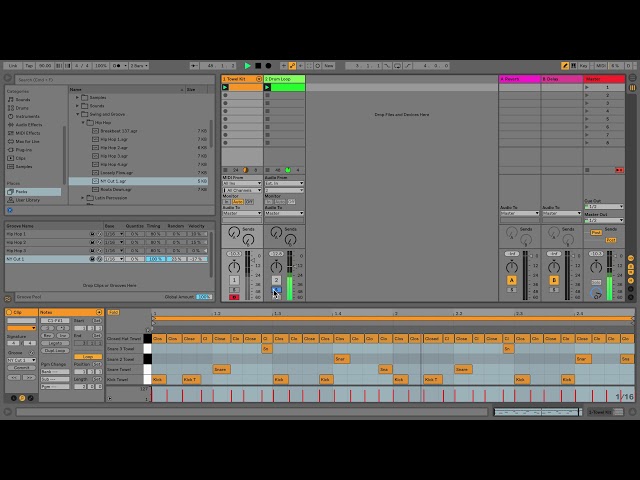Toggle the metronome in the control bar
Screen dimensions: 640x480
pos(117,66)
